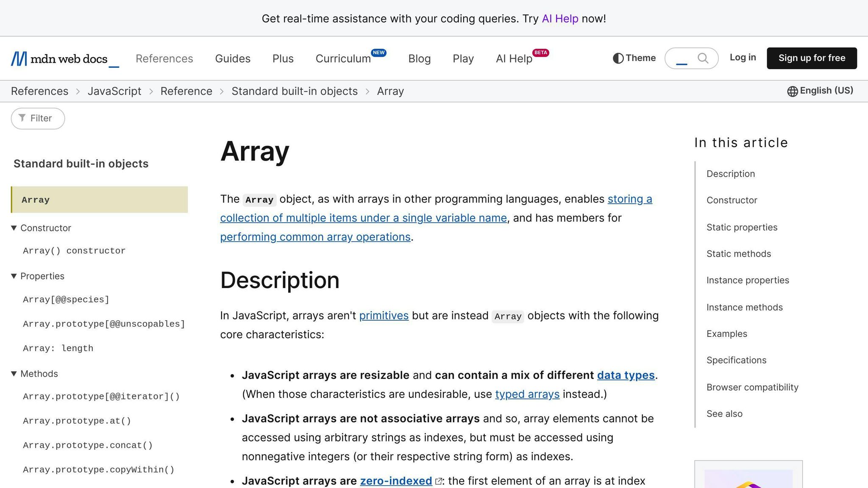Viewport: 868px width, 488px height.
Task: Open the Guides menu
Action: coord(232,58)
